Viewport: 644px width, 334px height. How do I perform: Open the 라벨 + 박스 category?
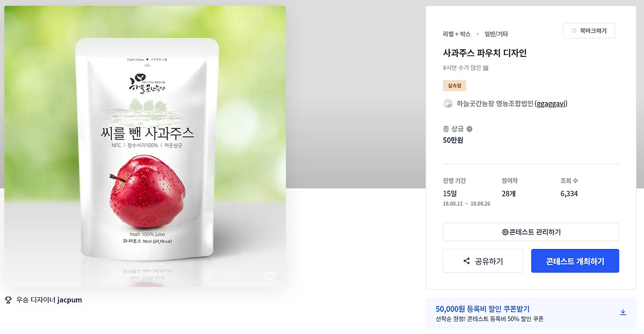[x=457, y=34]
